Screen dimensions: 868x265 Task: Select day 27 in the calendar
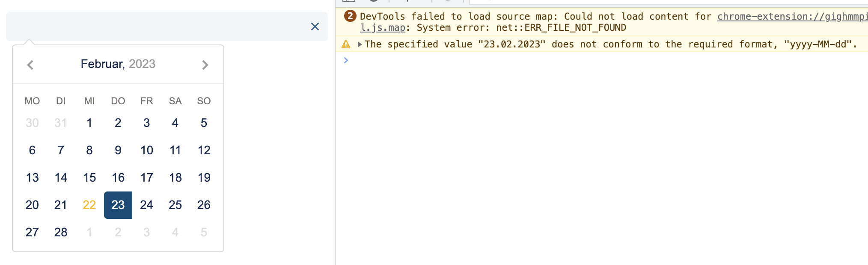pyautogui.click(x=32, y=233)
